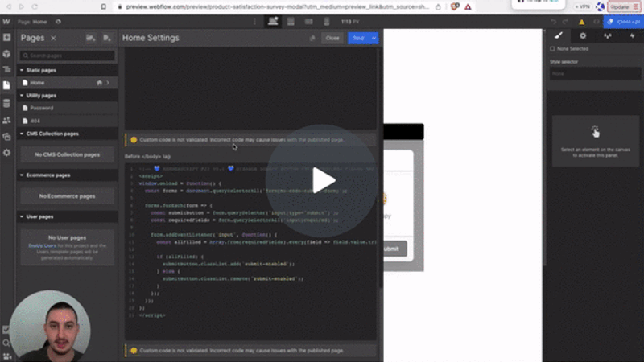Screen dimensions: 644x362
Task: Click the browser Update button
Action: 623,7
